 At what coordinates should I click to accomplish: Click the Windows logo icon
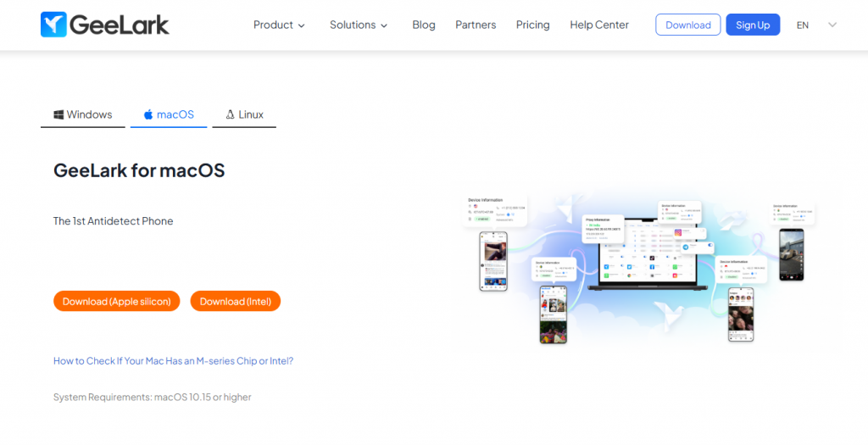pos(58,114)
